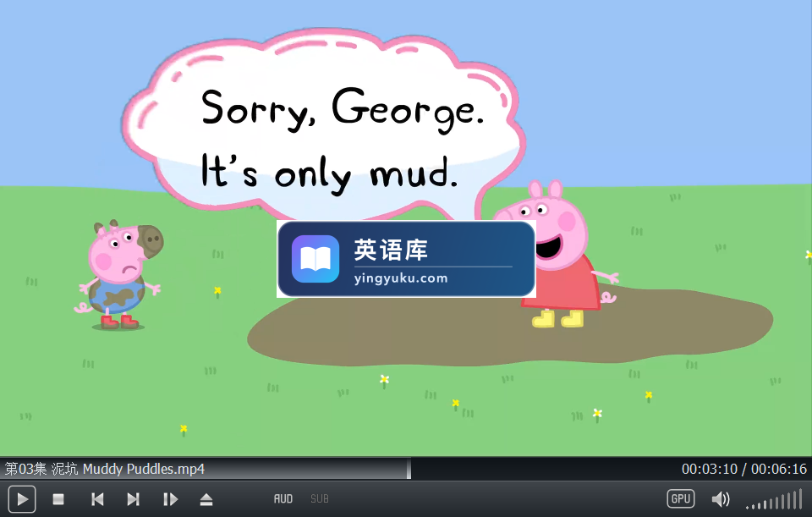
Task: Click the video picture area
Action: point(406,228)
